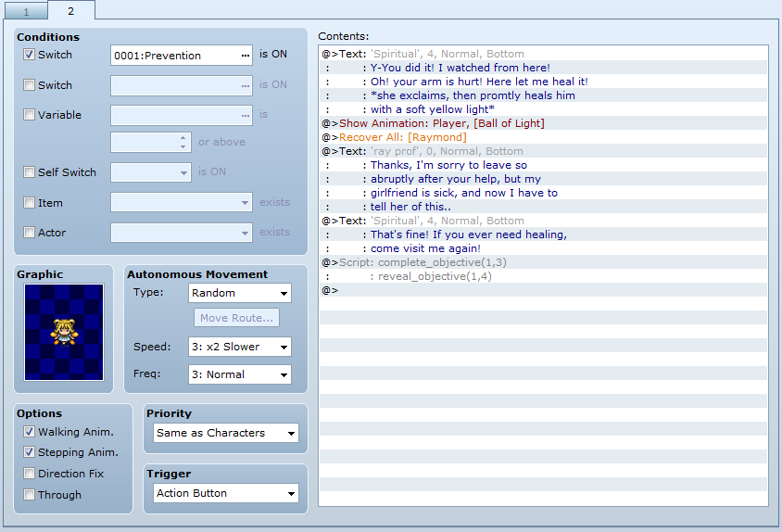Open the event Graphic character sprite picker

(x=64, y=333)
